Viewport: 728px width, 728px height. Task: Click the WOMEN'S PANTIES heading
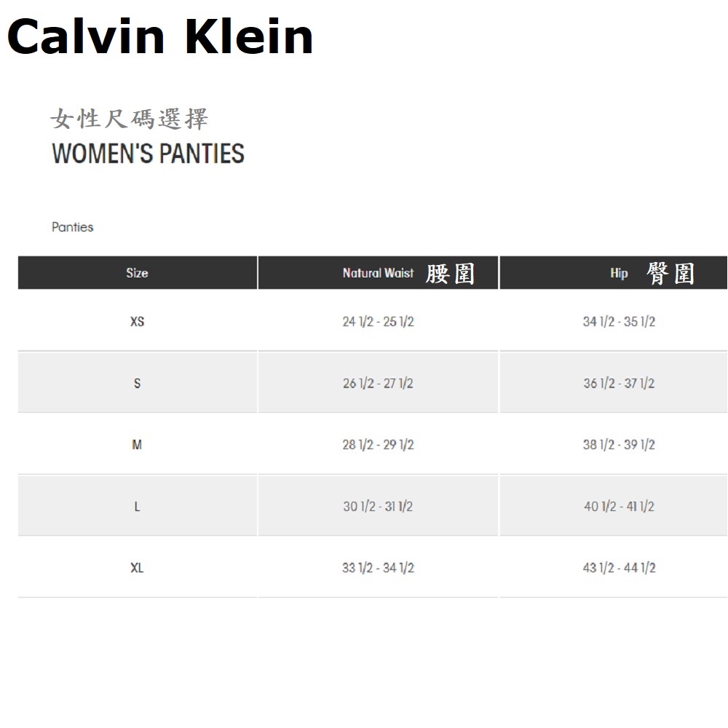coord(148,154)
